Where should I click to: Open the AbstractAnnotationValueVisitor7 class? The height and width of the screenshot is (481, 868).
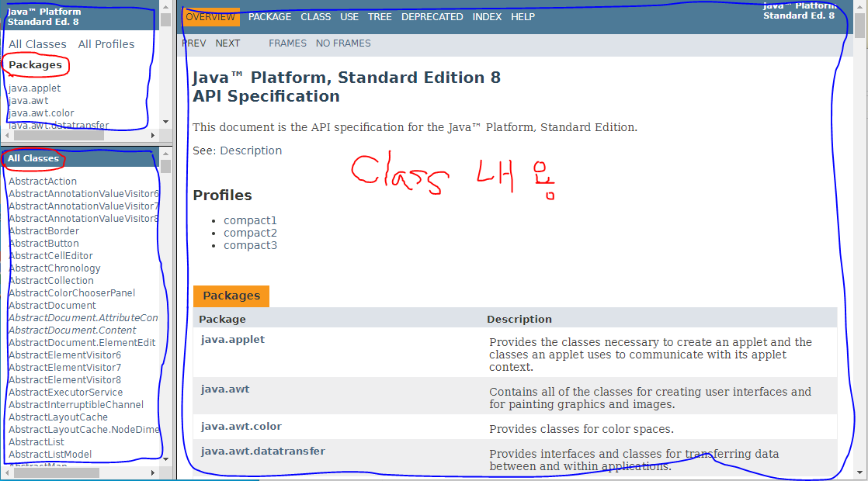pos(84,206)
